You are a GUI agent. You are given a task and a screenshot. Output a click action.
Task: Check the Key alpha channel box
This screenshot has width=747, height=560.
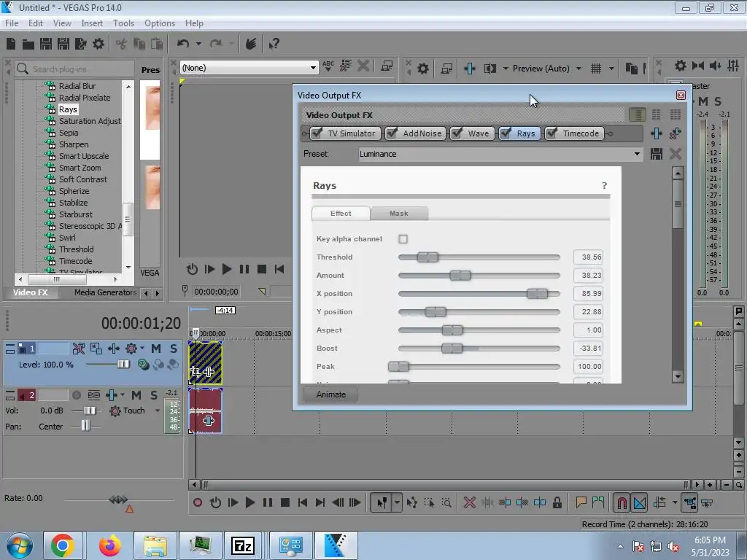[x=403, y=239]
